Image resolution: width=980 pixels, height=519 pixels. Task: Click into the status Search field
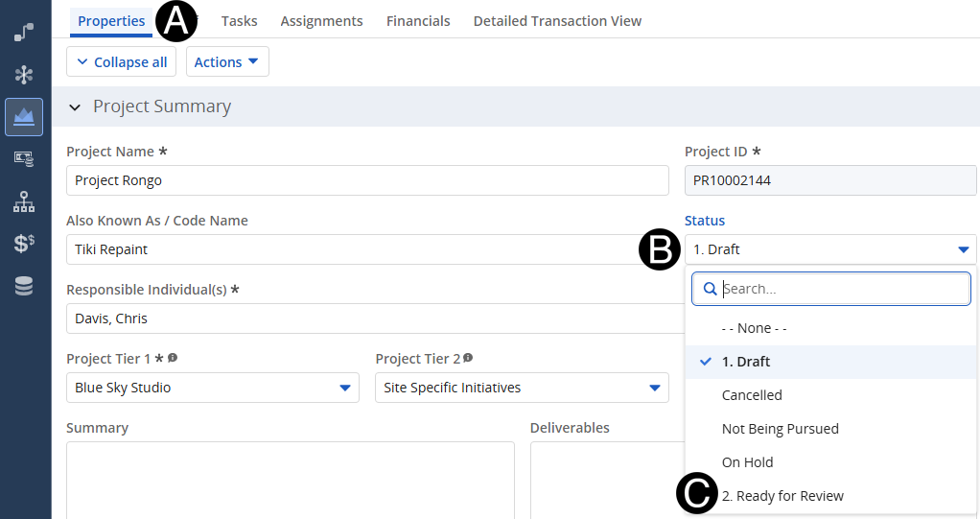[842, 289]
